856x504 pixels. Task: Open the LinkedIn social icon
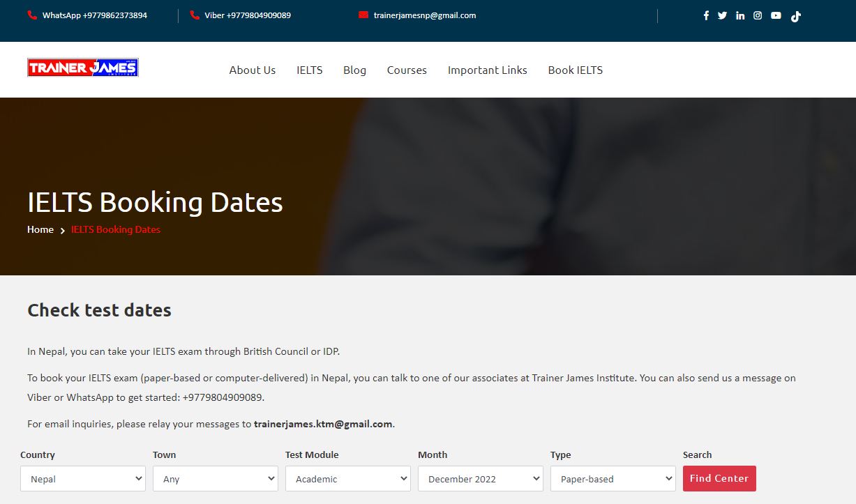[740, 15]
